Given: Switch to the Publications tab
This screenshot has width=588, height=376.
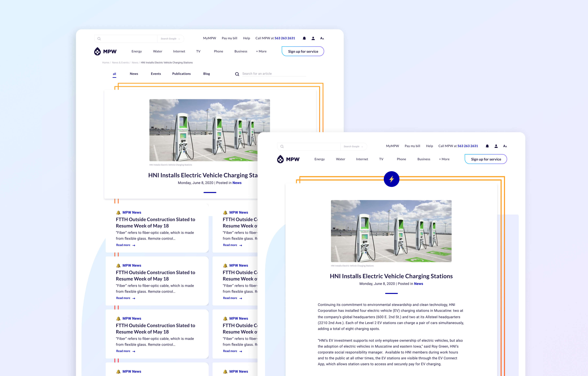Looking at the screenshot, I should pyautogui.click(x=181, y=74).
